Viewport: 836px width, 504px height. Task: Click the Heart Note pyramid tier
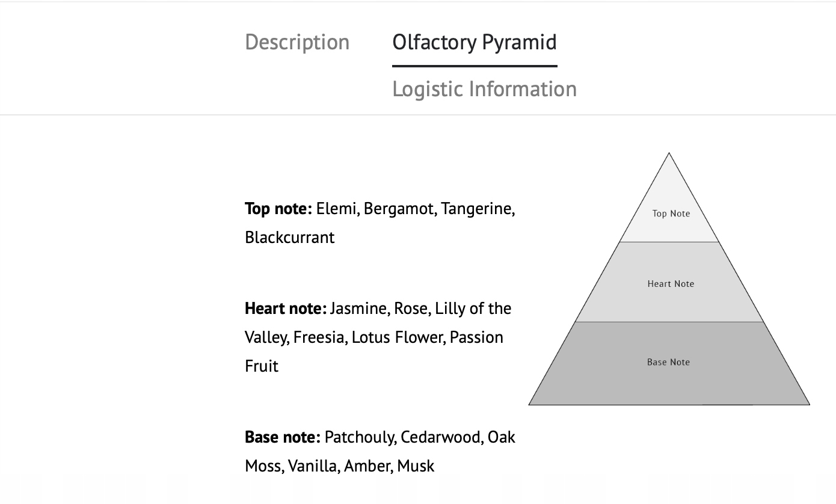(x=670, y=284)
